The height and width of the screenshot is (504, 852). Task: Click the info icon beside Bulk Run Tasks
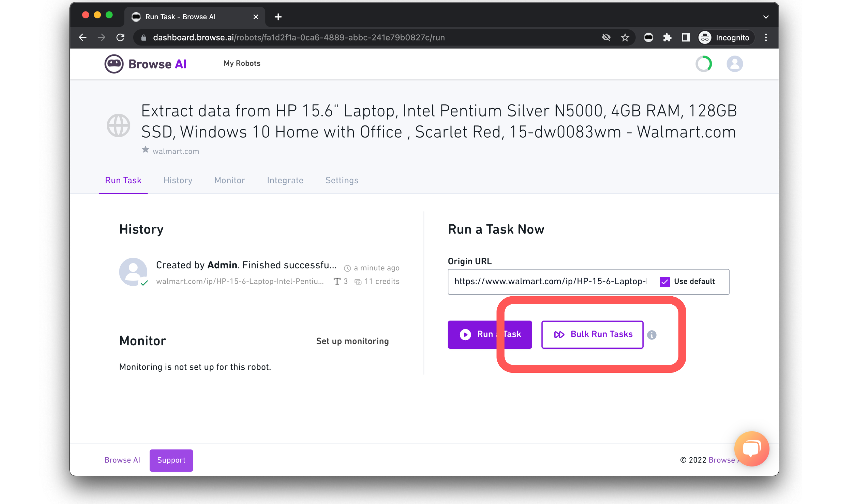[x=652, y=335]
